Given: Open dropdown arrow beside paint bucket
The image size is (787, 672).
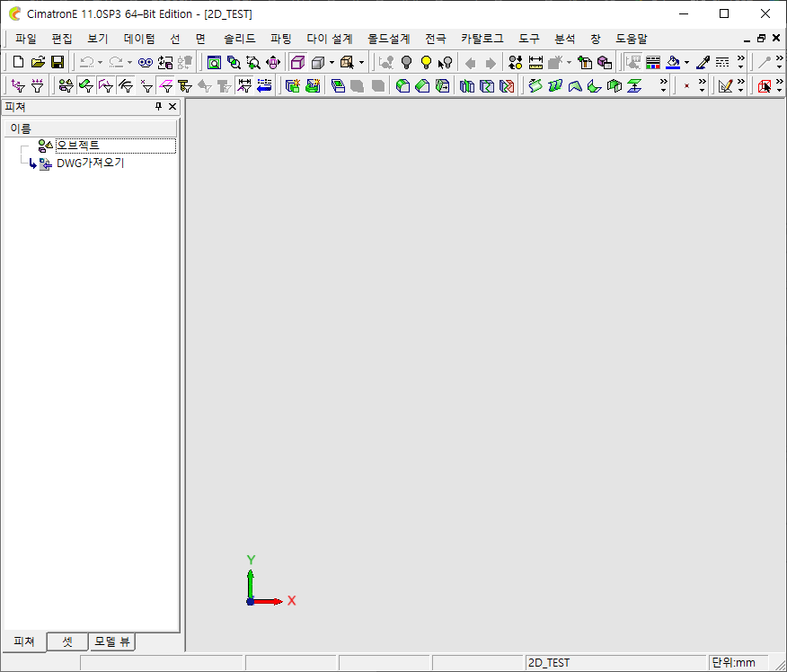Looking at the screenshot, I should (x=686, y=63).
